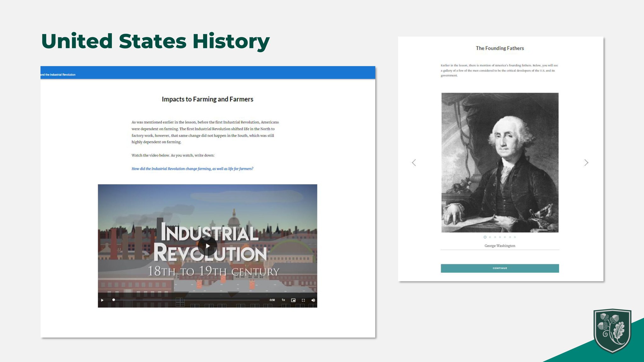The image size is (644, 362).
Task: Click the shield acorn logo emblem
Action: [612, 331]
